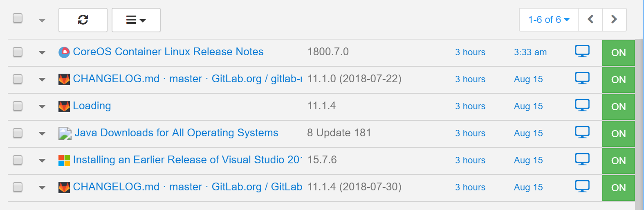Click the CoreOS favicon icon

[64, 52]
